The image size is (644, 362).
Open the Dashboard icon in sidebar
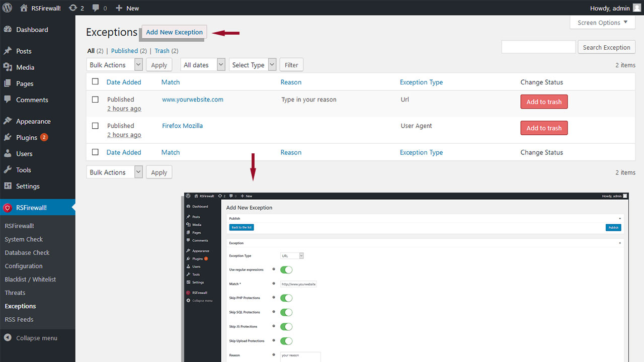(8, 30)
